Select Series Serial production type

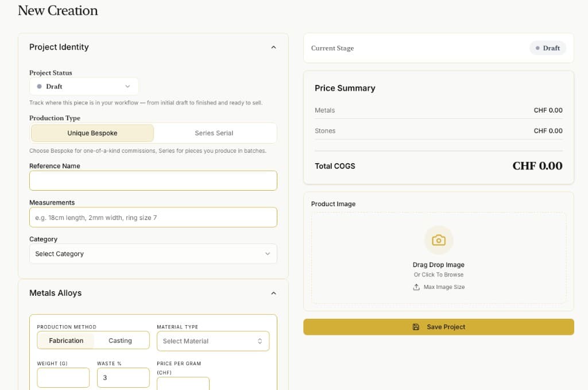tap(214, 133)
